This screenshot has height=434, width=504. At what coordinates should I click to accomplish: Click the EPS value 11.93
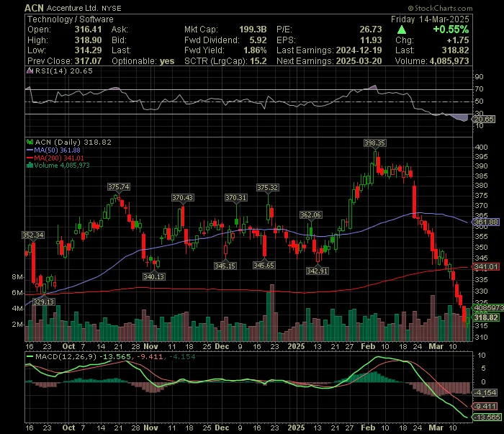pyautogui.click(x=371, y=40)
